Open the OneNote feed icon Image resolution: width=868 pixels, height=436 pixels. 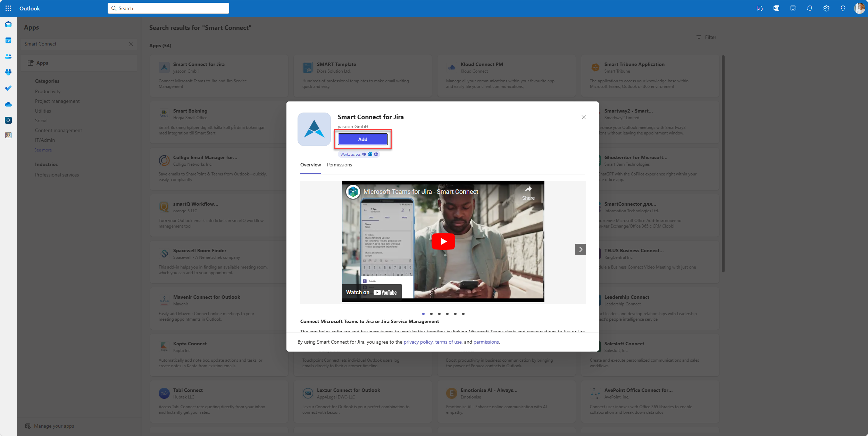click(x=776, y=8)
